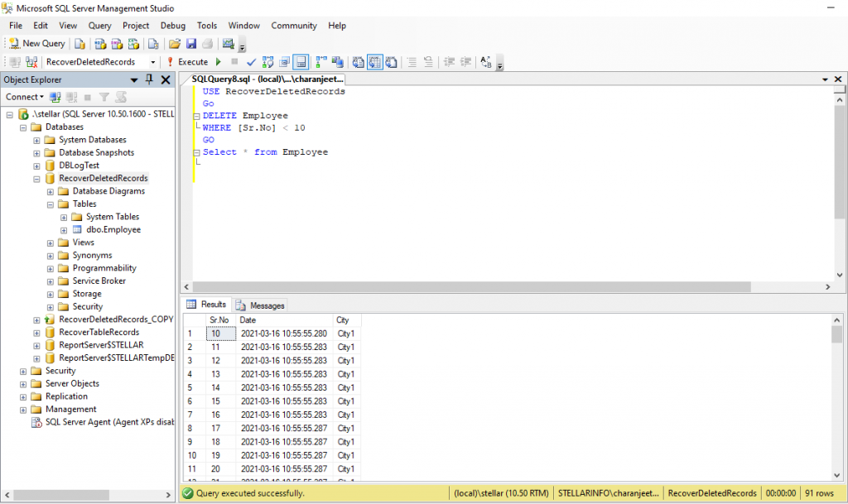Click the Decrease Indent icon

(449, 62)
